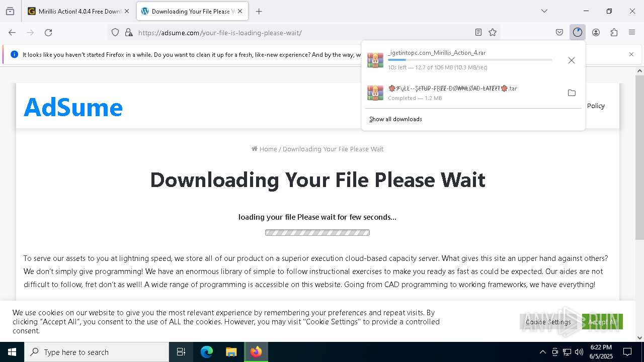Click the tracking protection shield icon
This screenshot has height=362, width=644.
coord(115,33)
